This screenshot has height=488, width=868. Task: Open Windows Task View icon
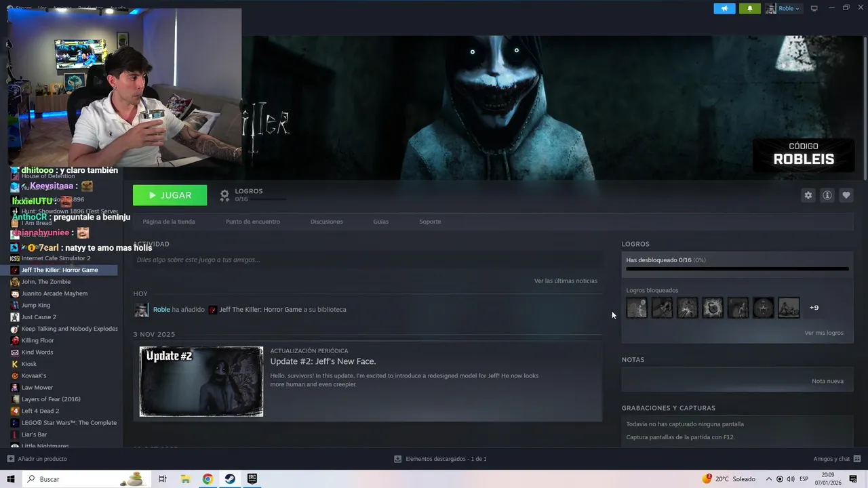pyautogui.click(x=163, y=479)
